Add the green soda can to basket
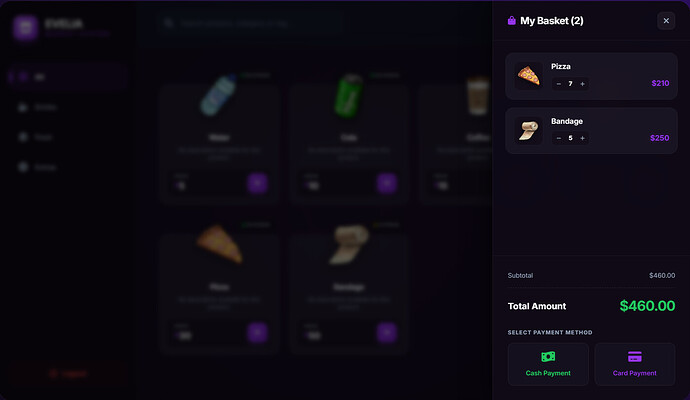690x400 pixels. (x=387, y=183)
